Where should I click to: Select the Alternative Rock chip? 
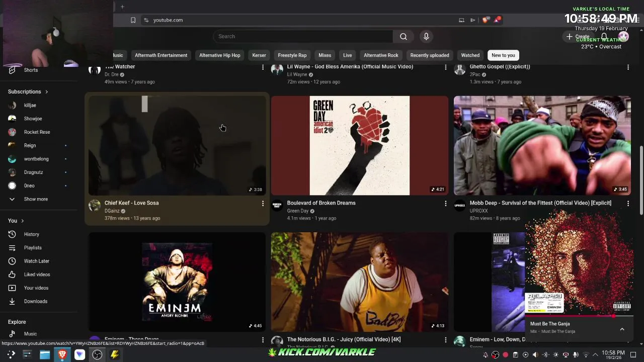tap(381, 55)
